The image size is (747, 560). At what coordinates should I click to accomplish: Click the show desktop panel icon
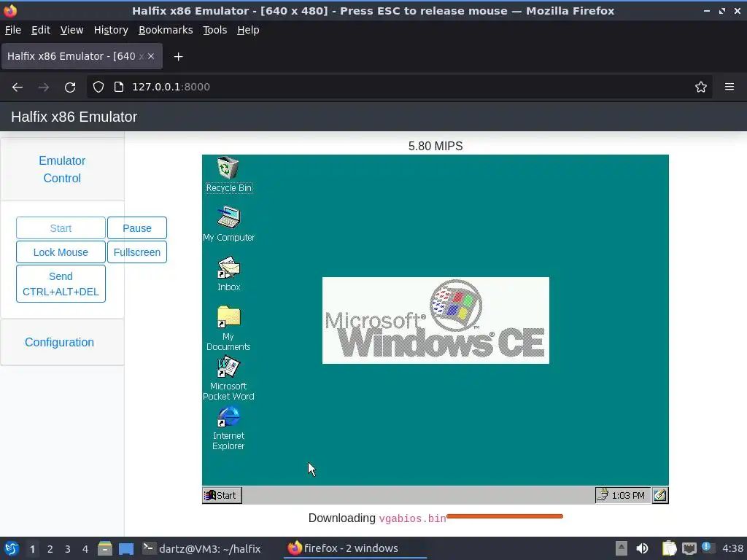(126, 548)
